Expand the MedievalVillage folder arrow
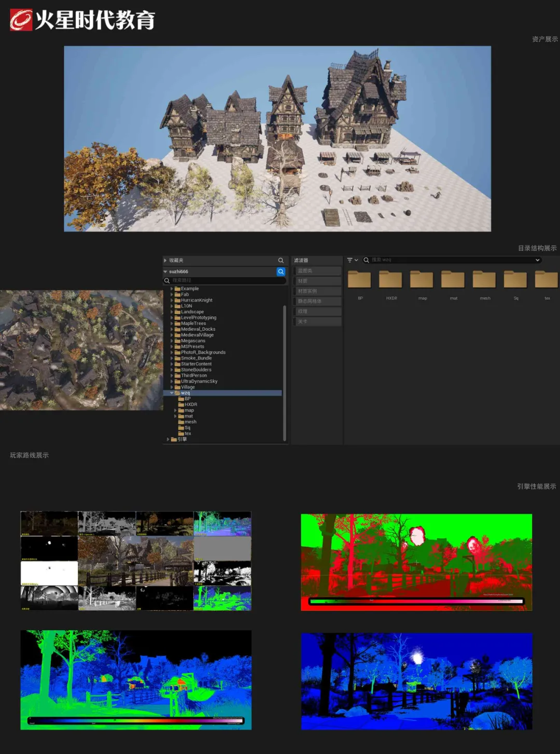The height and width of the screenshot is (754, 560). pos(172,335)
